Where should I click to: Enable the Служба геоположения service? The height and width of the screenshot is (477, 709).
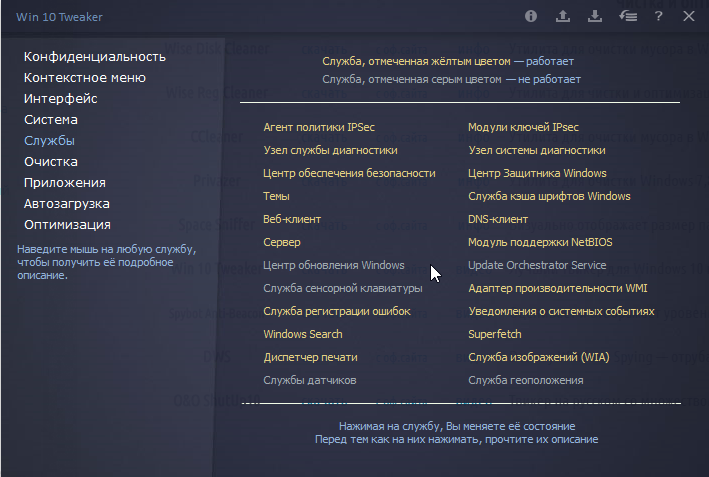pos(526,380)
